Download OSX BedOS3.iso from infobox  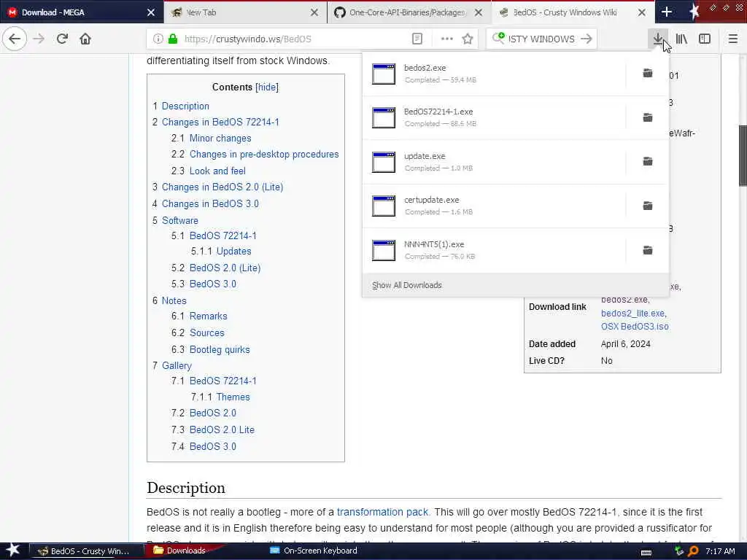tap(635, 327)
